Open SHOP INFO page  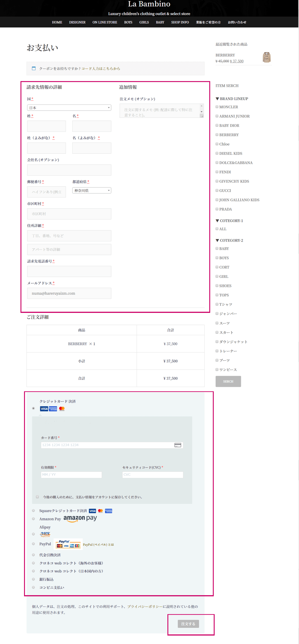pos(180,22)
